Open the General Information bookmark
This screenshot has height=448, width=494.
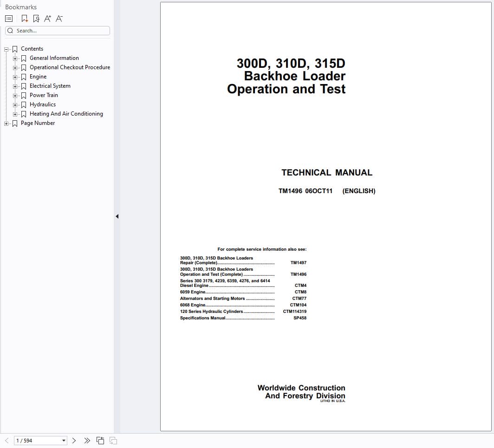[54, 58]
